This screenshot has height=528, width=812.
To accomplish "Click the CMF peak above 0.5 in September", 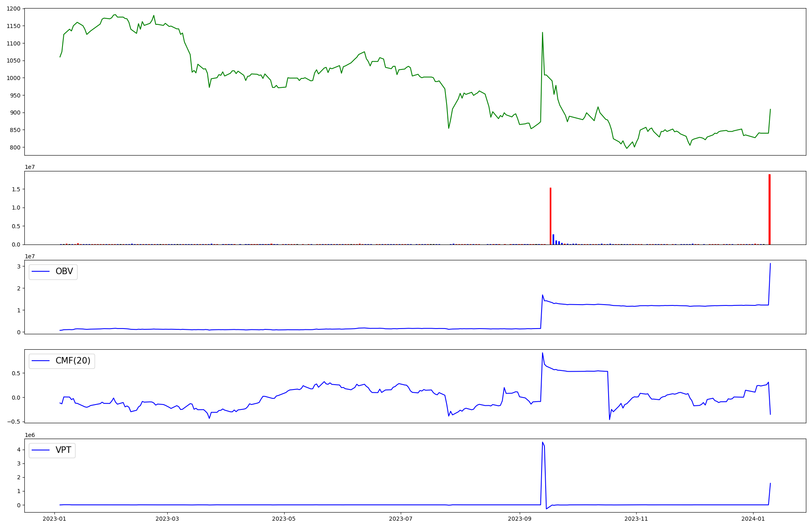I will [x=542, y=353].
